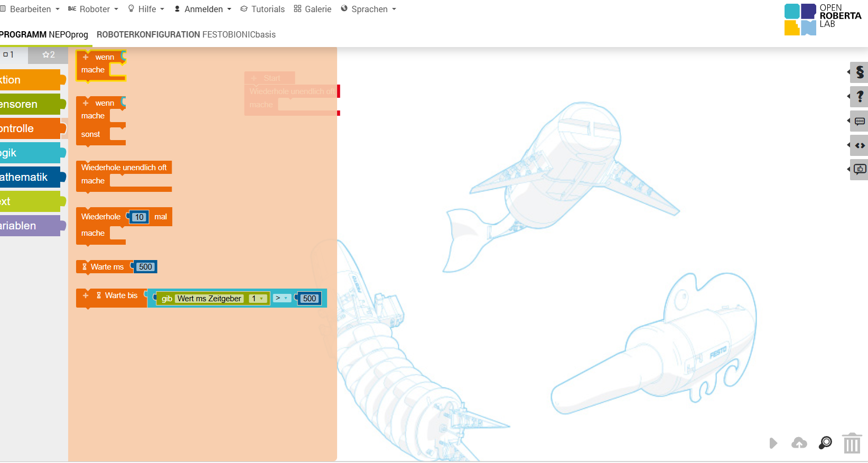Click the Open Roberta Lab logo
This screenshot has width=868, height=463.
[823, 20]
